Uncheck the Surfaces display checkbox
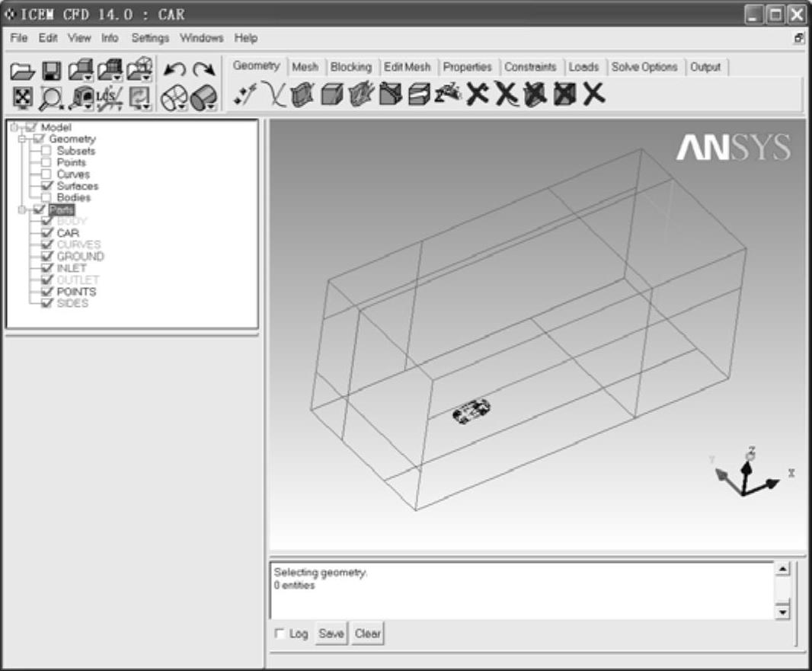 point(46,186)
